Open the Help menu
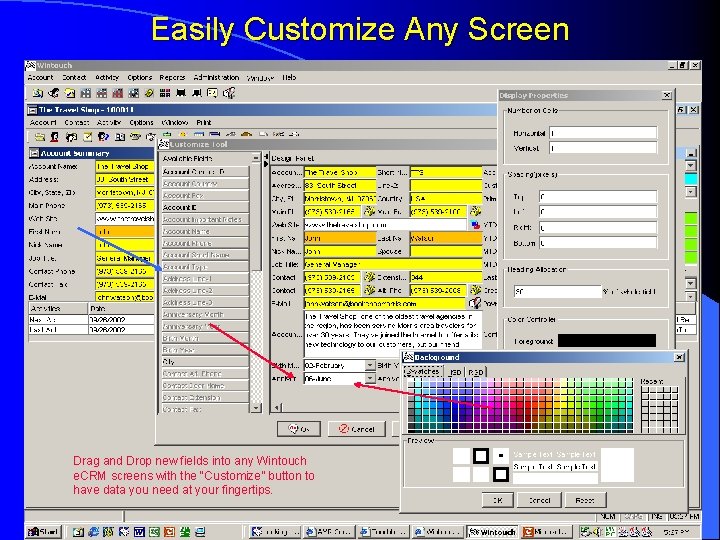The height and width of the screenshot is (540, 720). click(x=289, y=78)
